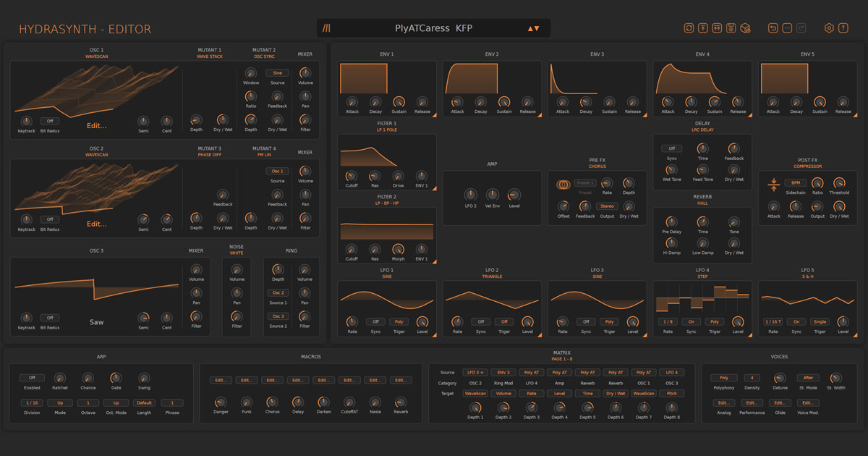Click Matrix Target Pitch button
The height and width of the screenshot is (456, 868).
click(x=671, y=394)
